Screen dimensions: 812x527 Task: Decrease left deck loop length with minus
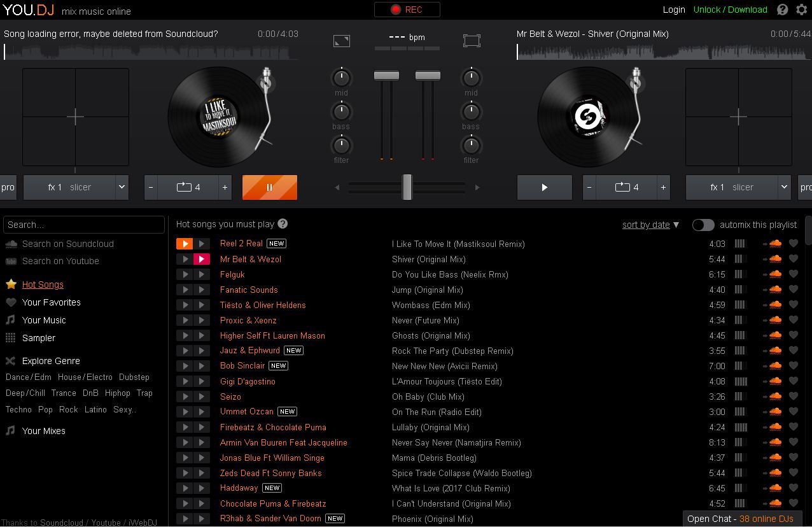click(151, 187)
